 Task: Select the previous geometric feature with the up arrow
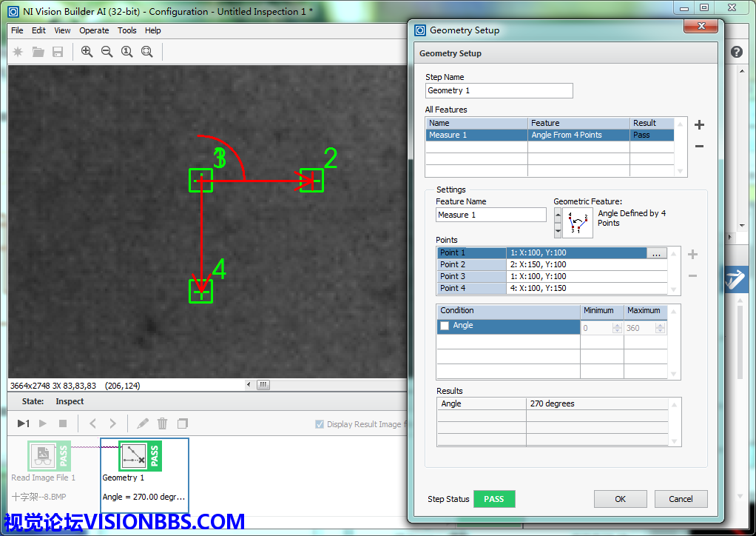[558, 215]
